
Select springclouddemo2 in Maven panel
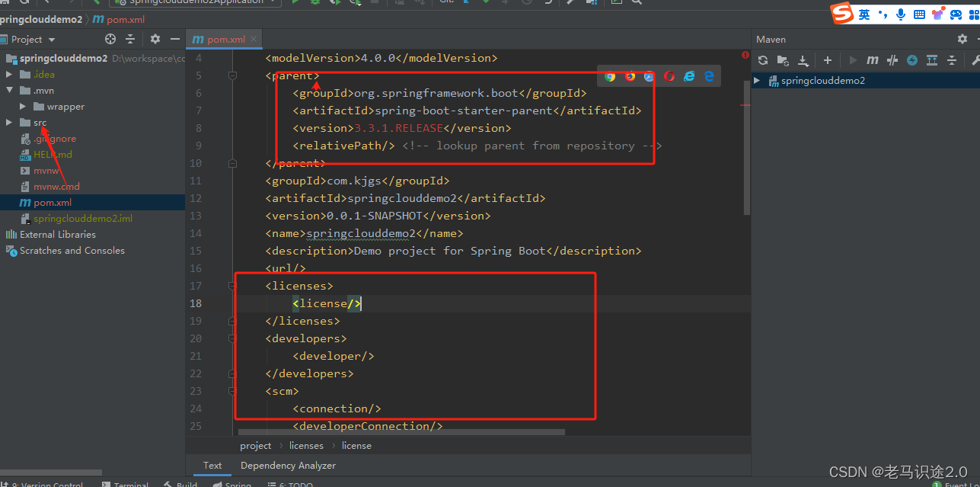click(x=822, y=80)
